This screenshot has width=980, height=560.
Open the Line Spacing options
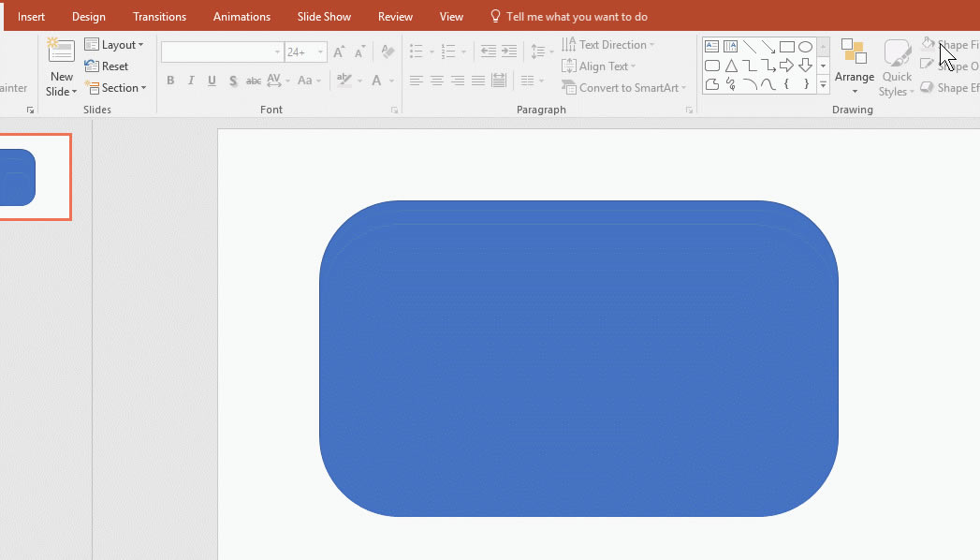point(542,52)
